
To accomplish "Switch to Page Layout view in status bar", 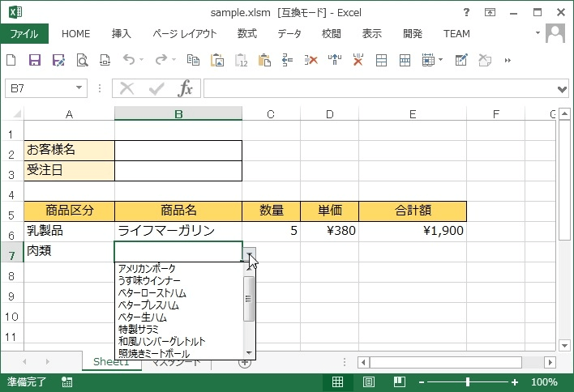I will pos(368,382).
